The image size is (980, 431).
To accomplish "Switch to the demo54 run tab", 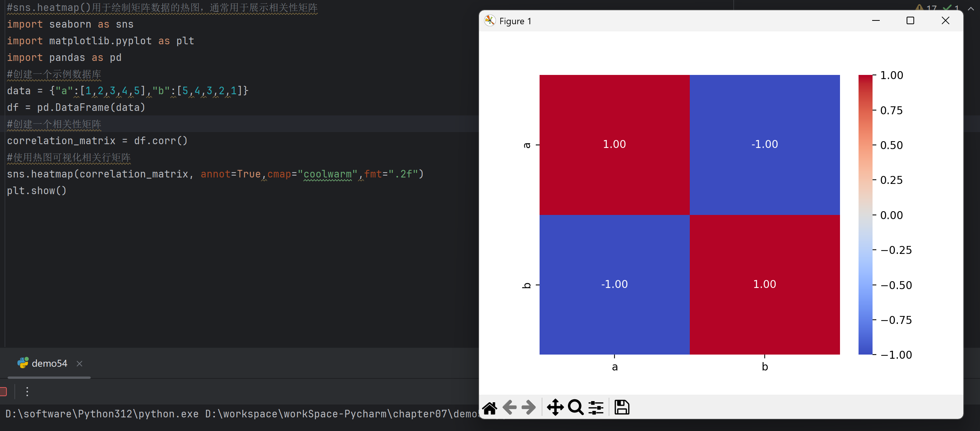I will 49,363.
